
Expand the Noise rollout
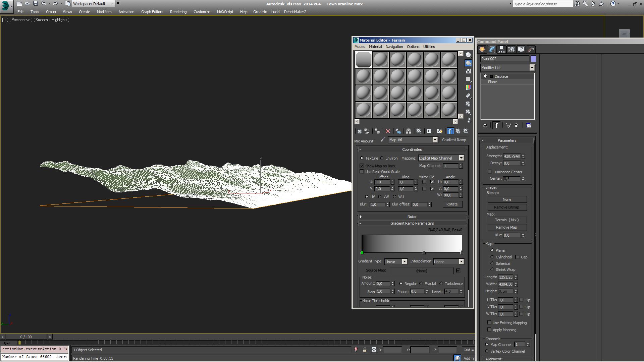pyautogui.click(x=412, y=217)
